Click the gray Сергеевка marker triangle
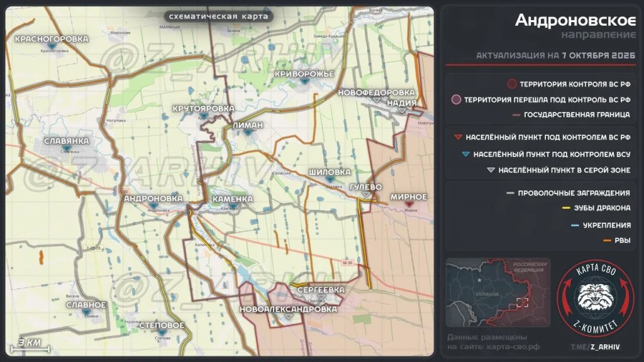Viewport: 644px width, 362px height. 321,297
